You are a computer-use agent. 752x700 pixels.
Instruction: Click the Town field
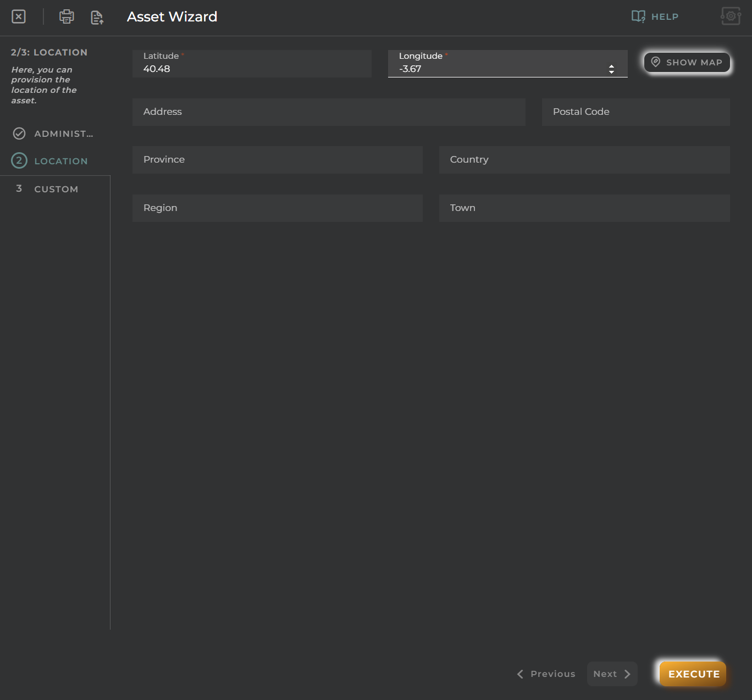pos(584,208)
